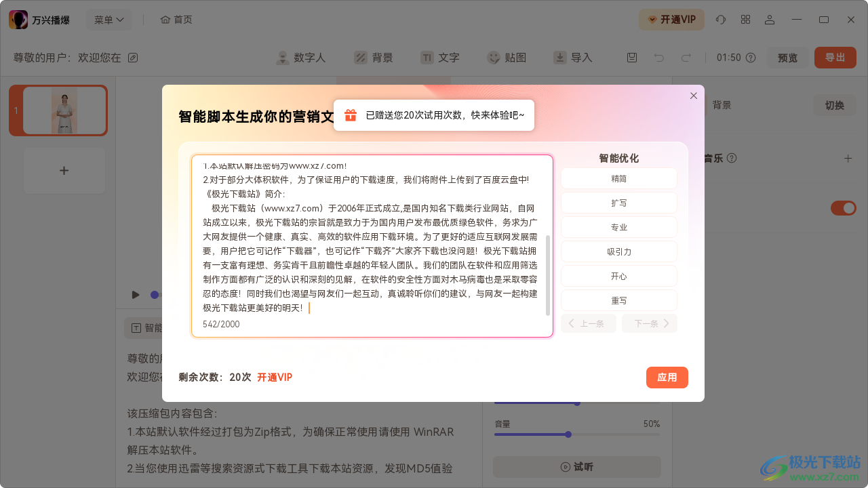
Task: Click the 开通VIP link in dialog
Action: coord(275,378)
